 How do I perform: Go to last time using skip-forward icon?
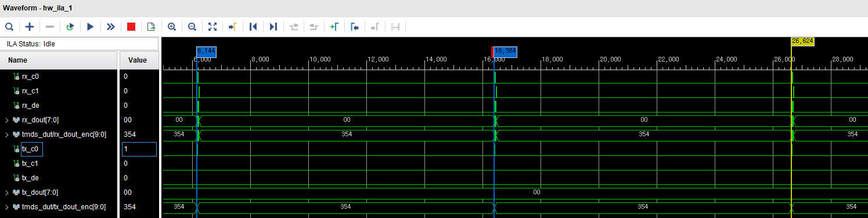pos(273,27)
